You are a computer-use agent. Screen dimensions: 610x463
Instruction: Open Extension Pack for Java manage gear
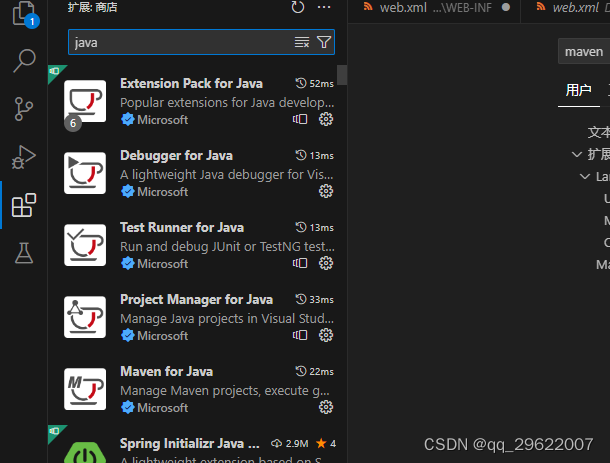point(326,119)
